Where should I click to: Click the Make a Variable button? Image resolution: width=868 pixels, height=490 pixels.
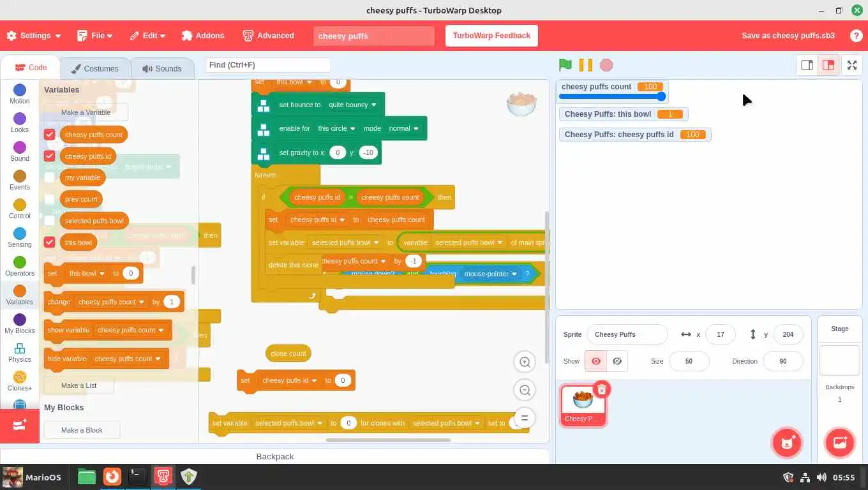(86, 112)
